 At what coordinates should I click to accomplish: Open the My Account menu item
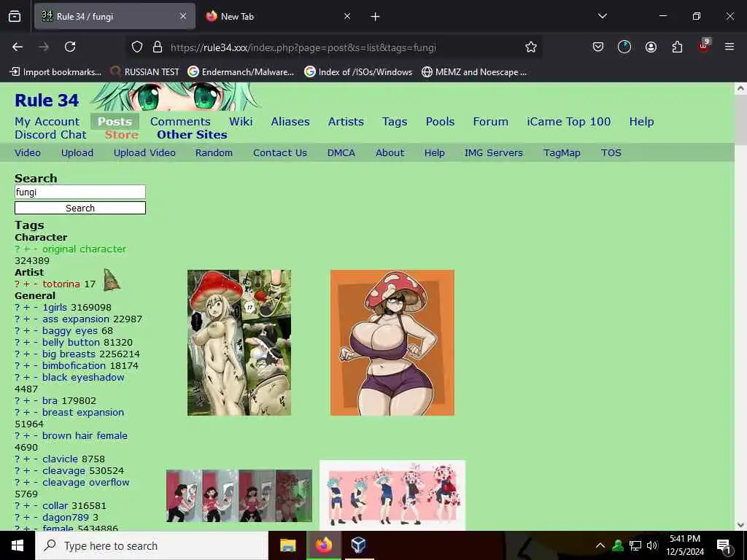[47, 122]
